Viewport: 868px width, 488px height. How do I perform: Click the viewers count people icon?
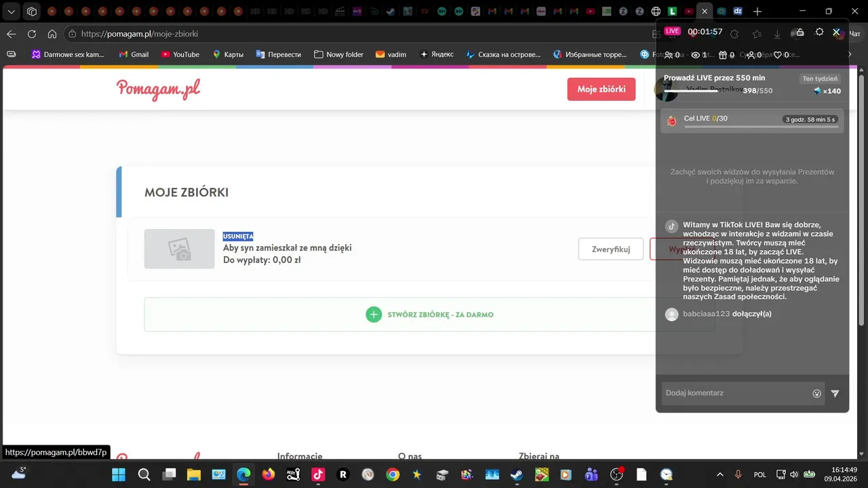(x=669, y=55)
